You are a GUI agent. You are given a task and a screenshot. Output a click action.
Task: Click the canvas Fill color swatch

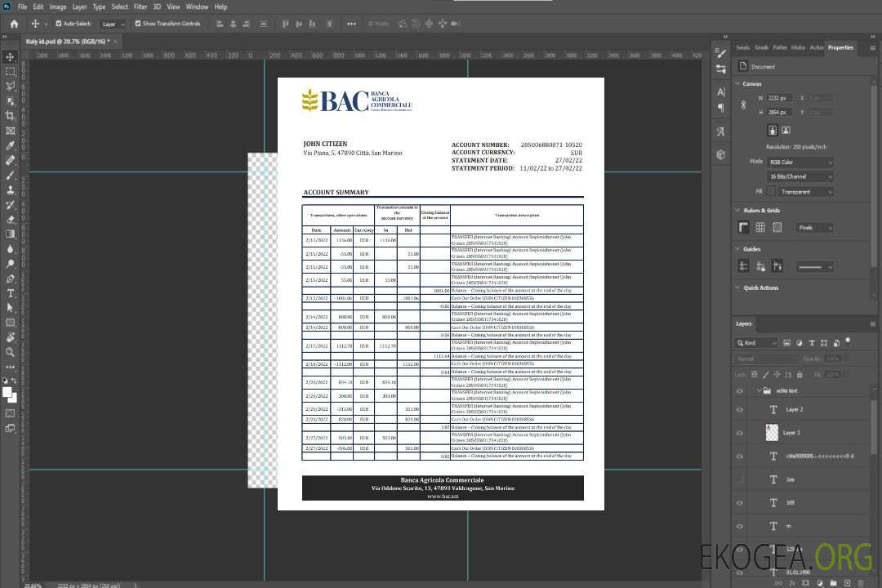pos(771,192)
